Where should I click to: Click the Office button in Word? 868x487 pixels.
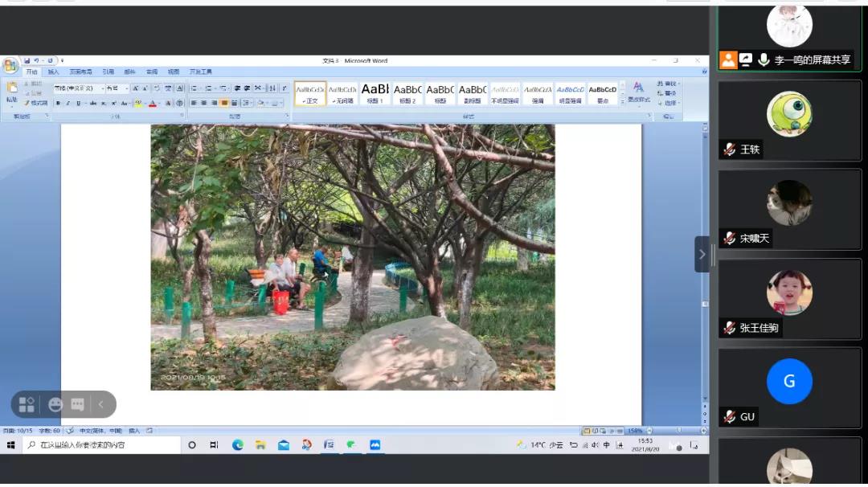[10, 65]
